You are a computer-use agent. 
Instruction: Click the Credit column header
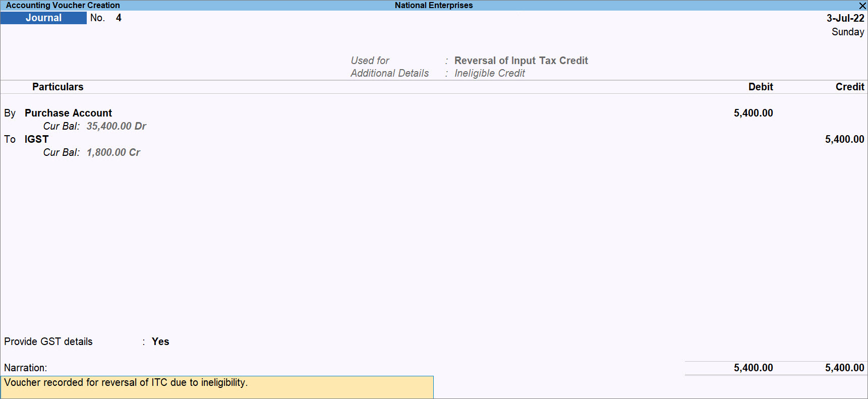[850, 87]
